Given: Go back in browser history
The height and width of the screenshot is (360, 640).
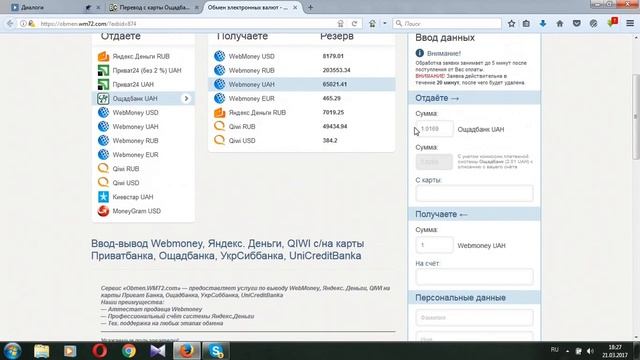Looking at the screenshot, I should point(10,24).
